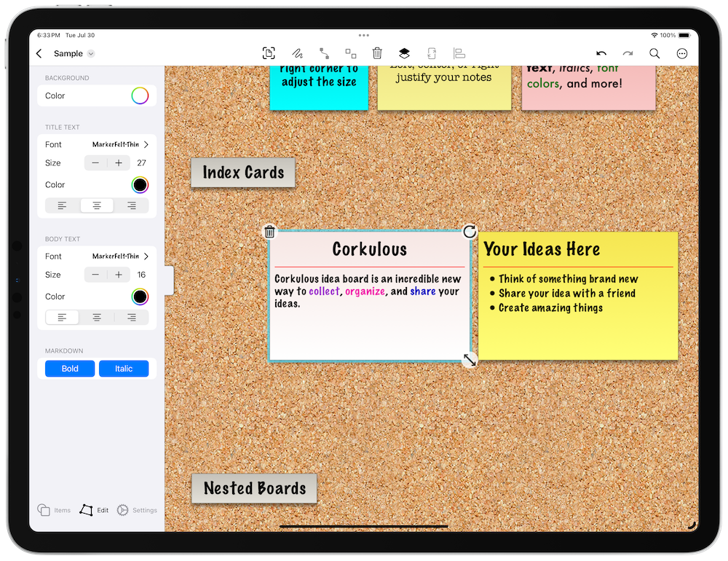Tap the three-dot multitasking control
Viewport: 728px width, 561px height.
(x=364, y=35)
